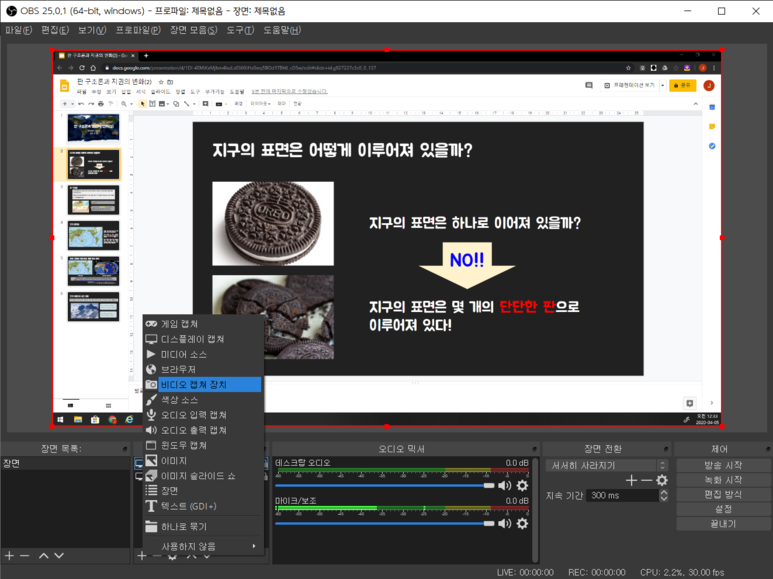The image size is (773, 579).
Task: Open the 도구(T) menu
Action: click(x=240, y=30)
